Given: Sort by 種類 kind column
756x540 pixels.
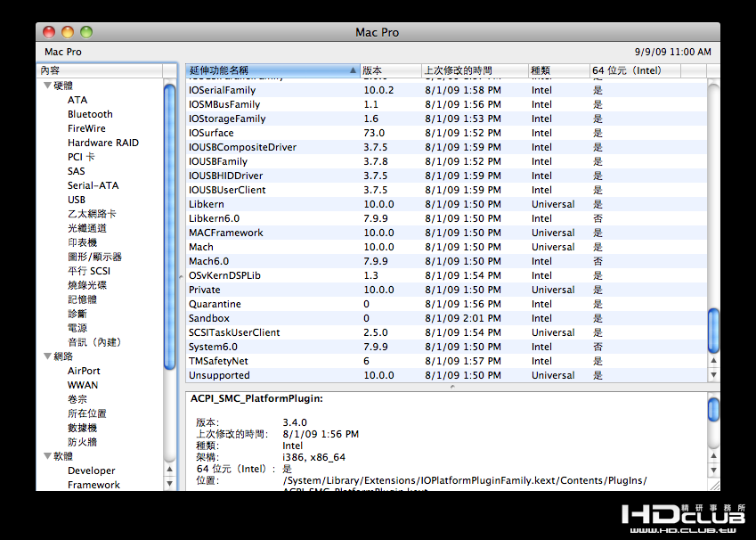Looking at the screenshot, I should click(x=559, y=70).
